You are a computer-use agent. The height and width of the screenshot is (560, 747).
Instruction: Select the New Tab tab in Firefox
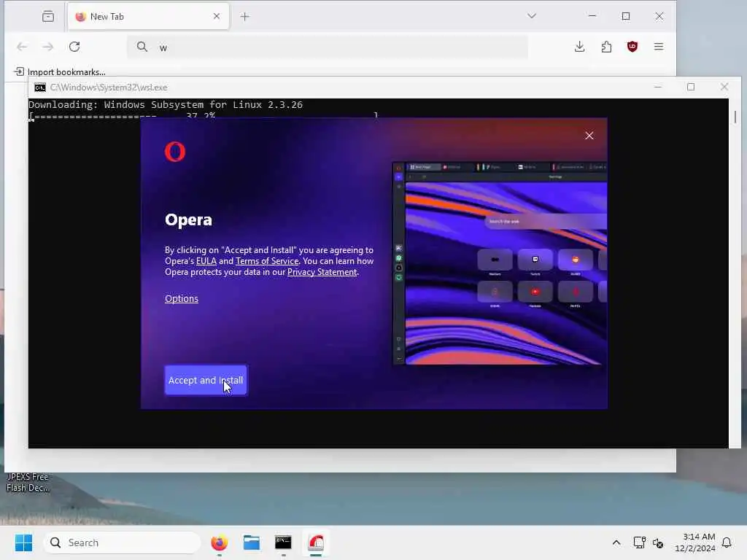pyautogui.click(x=148, y=17)
